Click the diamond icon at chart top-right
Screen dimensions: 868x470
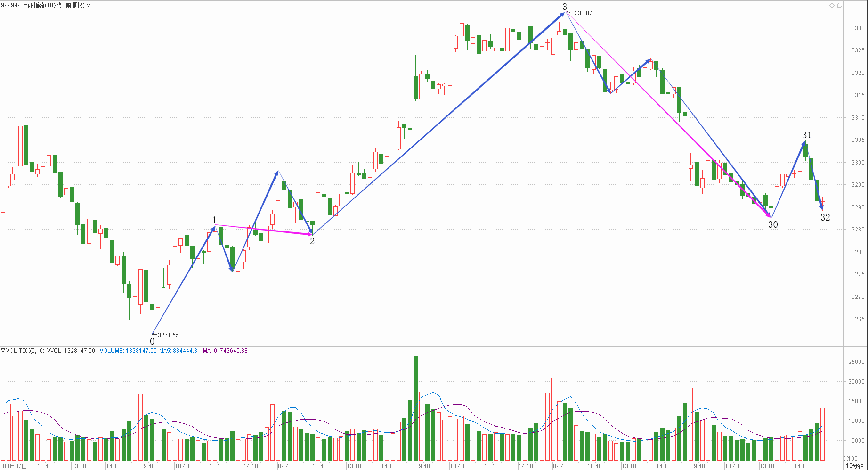(832, 5)
